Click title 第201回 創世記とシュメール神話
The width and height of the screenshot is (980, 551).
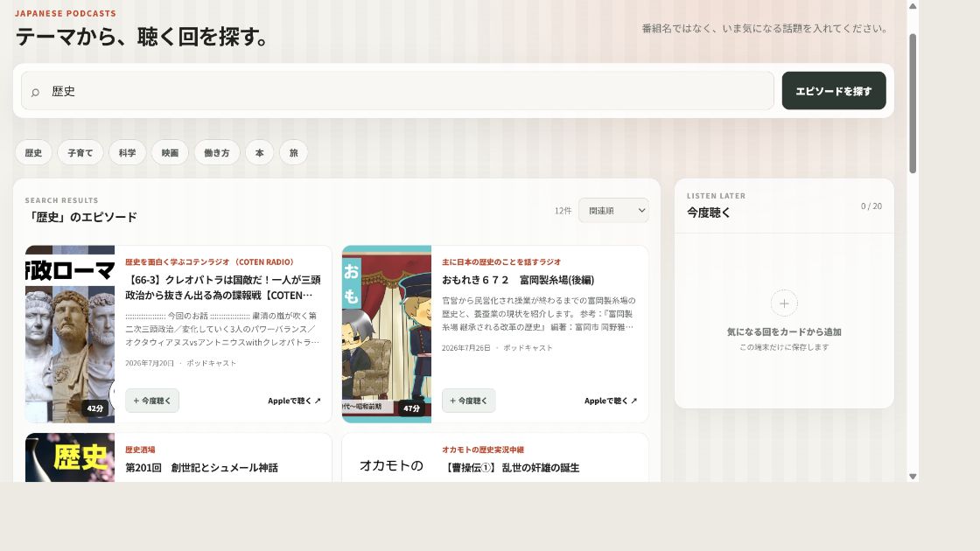click(x=202, y=467)
